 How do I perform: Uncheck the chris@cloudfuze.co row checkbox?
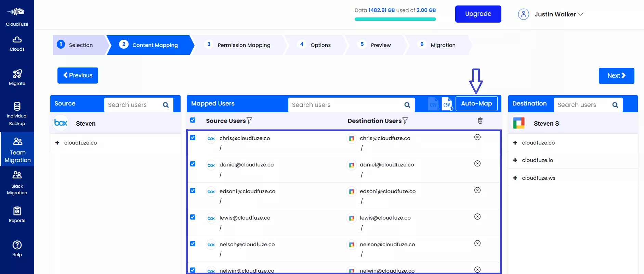pyautogui.click(x=193, y=138)
